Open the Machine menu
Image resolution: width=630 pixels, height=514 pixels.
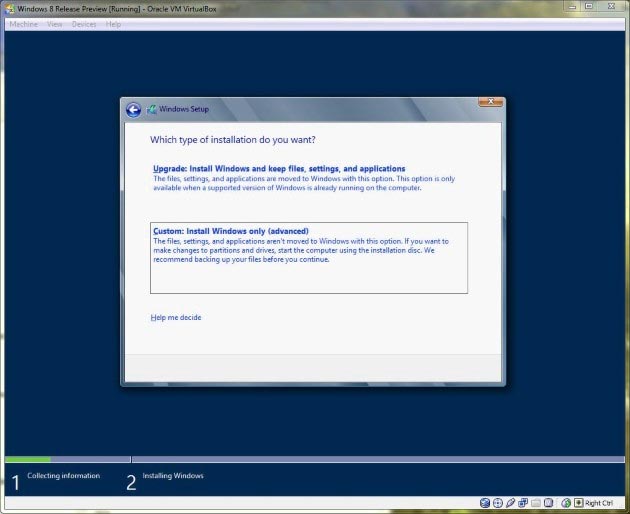pos(23,24)
